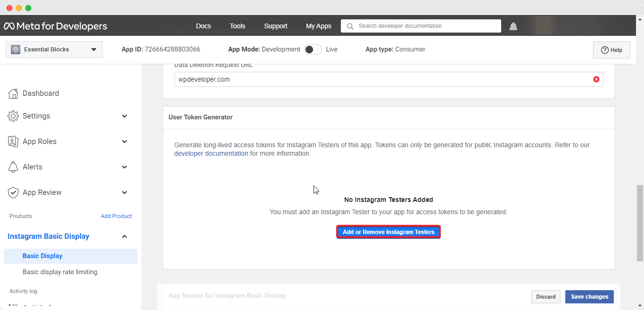Image resolution: width=644 pixels, height=310 pixels.
Task: Click the question mark Help icon
Action: pos(604,50)
